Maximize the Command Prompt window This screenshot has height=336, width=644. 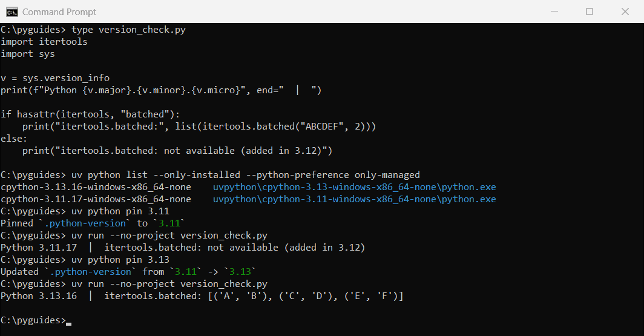[x=590, y=12]
